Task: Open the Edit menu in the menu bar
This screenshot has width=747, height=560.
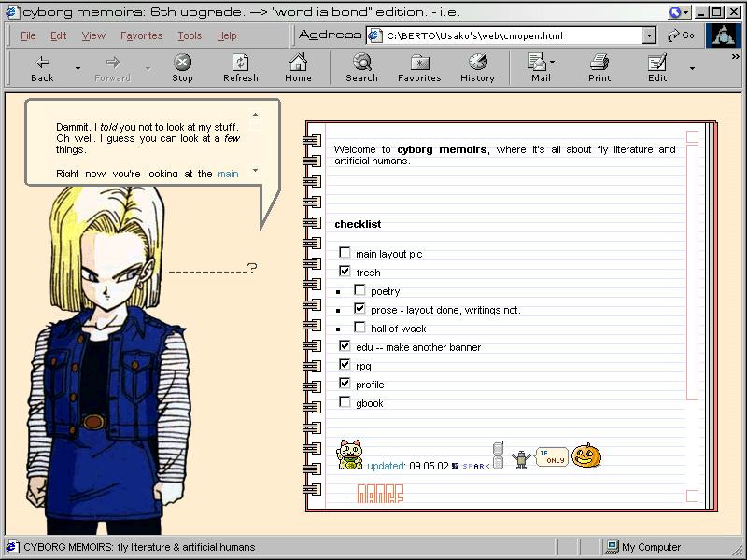Action: (x=59, y=35)
